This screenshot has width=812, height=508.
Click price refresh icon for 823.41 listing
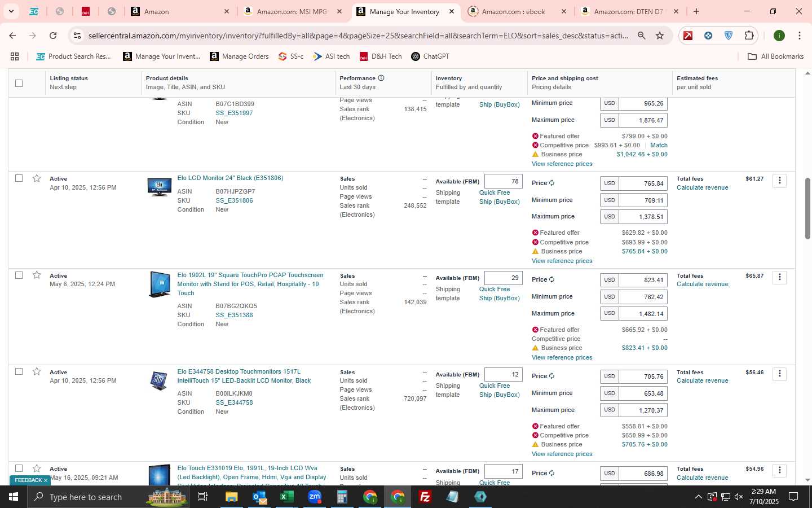coord(551,279)
